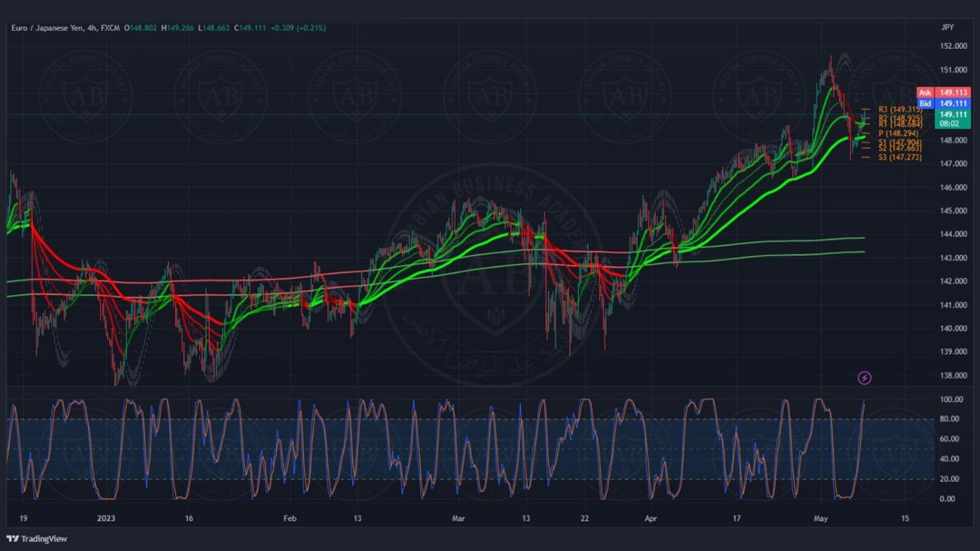Click the Mar marker on time axis
This screenshot has width=980, height=551.
459,518
